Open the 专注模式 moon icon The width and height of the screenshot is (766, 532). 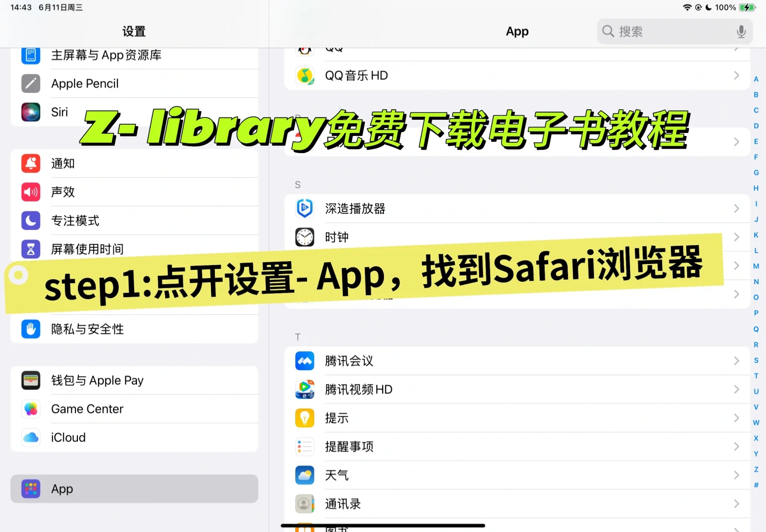(31, 220)
